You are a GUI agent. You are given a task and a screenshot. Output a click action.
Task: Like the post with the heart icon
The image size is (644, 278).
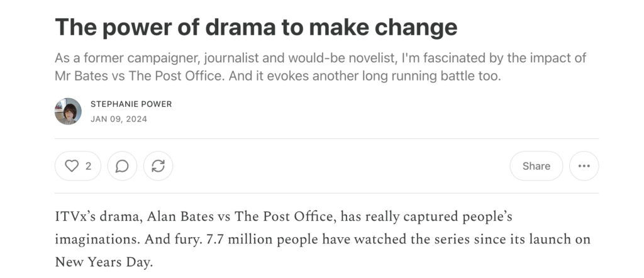pyautogui.click(x=72, y=166)
